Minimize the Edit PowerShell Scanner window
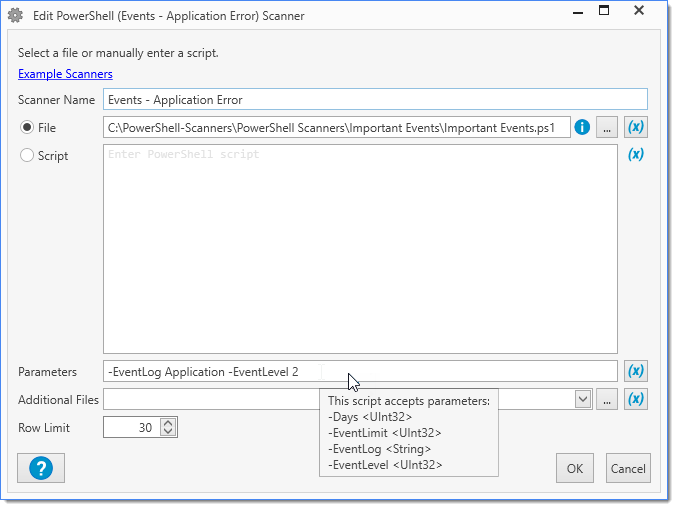 click(578, 12)
